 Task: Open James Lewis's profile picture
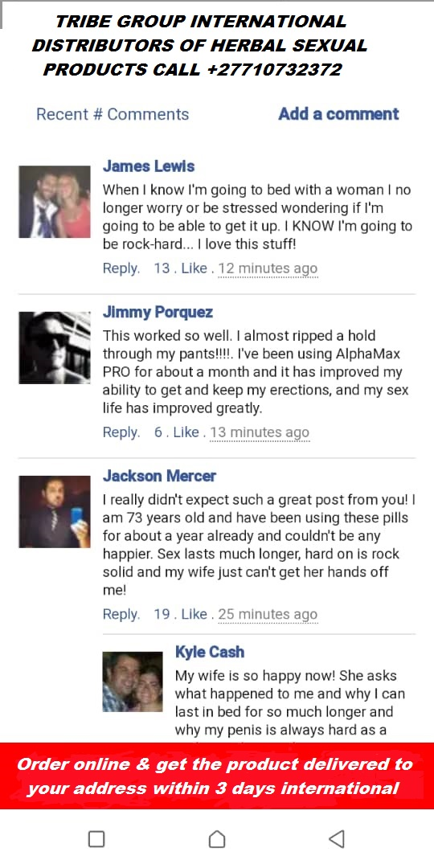(55, 202)
